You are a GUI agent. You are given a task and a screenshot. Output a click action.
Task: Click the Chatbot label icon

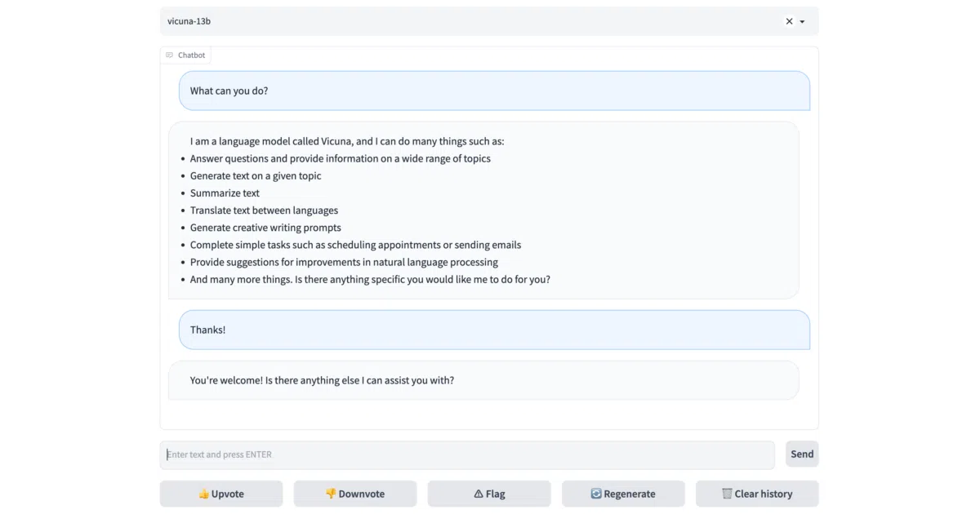coord(169,55)
